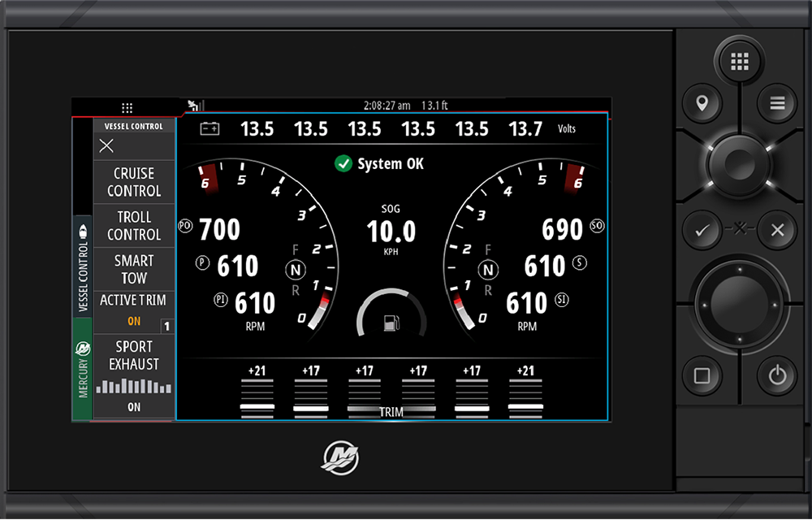Select the 13.7 volts reading

point(525,128)
